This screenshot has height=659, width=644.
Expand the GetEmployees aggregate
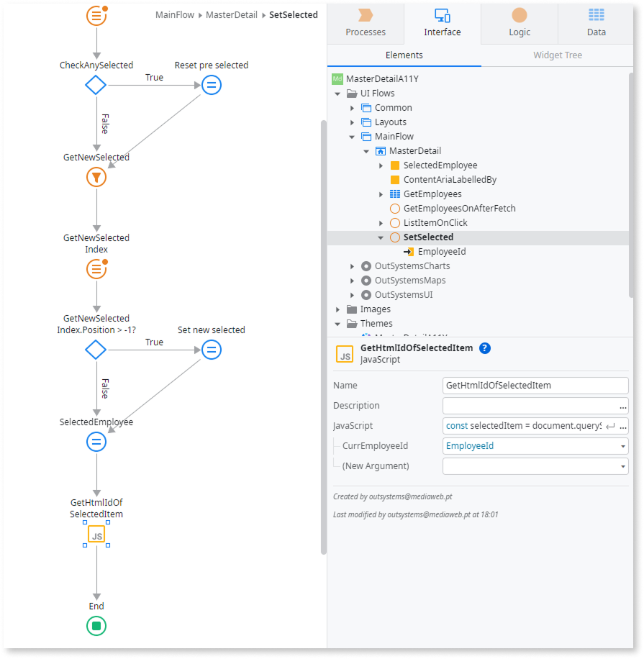[381, 194]
